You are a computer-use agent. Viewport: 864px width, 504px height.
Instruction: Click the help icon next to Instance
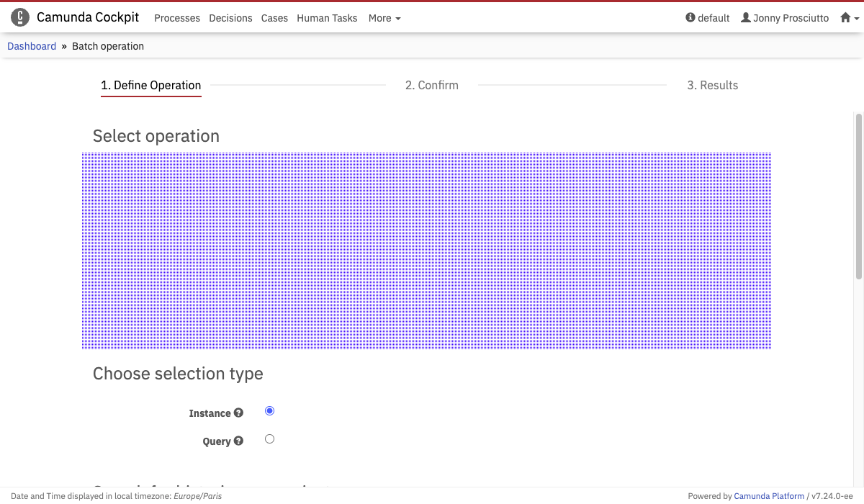(238, 413)
